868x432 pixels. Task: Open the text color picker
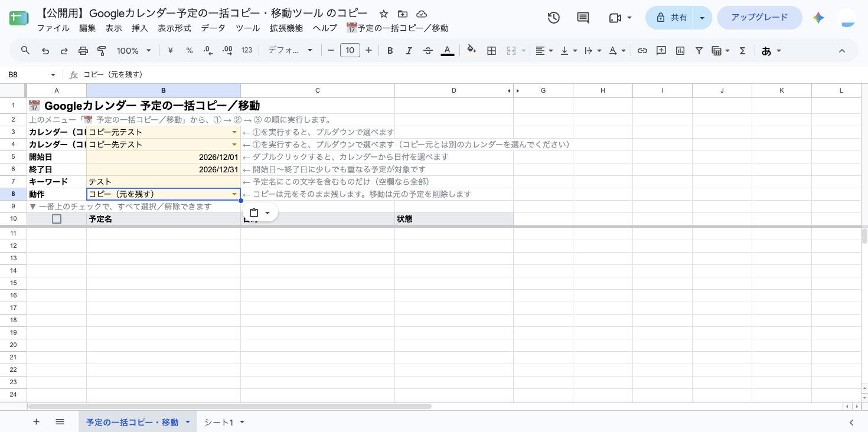point(448,51)
